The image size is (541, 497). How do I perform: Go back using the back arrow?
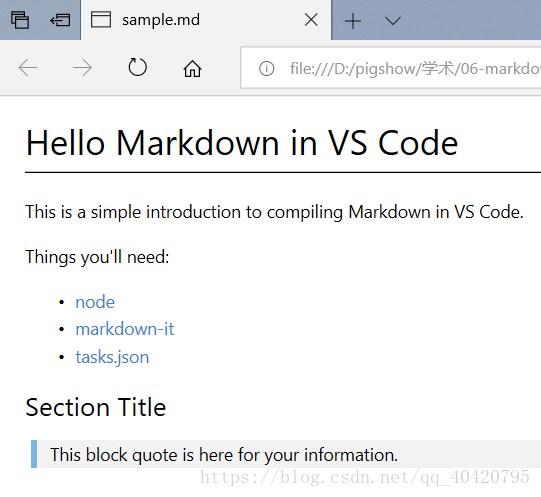28,67
